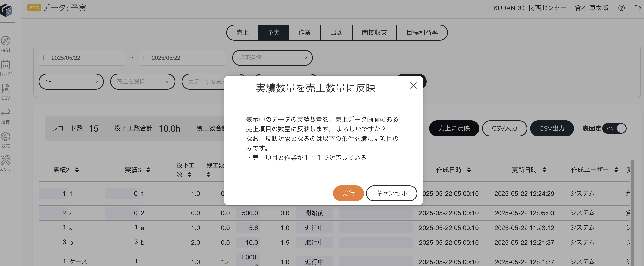Screen dimensions: 644x266
Task: Toggle the 表固定 ON switch
Action: (x=615, y=128)
